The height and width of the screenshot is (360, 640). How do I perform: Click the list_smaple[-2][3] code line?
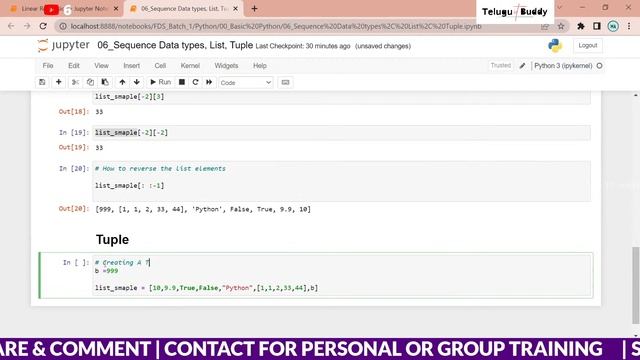[129, 97]
